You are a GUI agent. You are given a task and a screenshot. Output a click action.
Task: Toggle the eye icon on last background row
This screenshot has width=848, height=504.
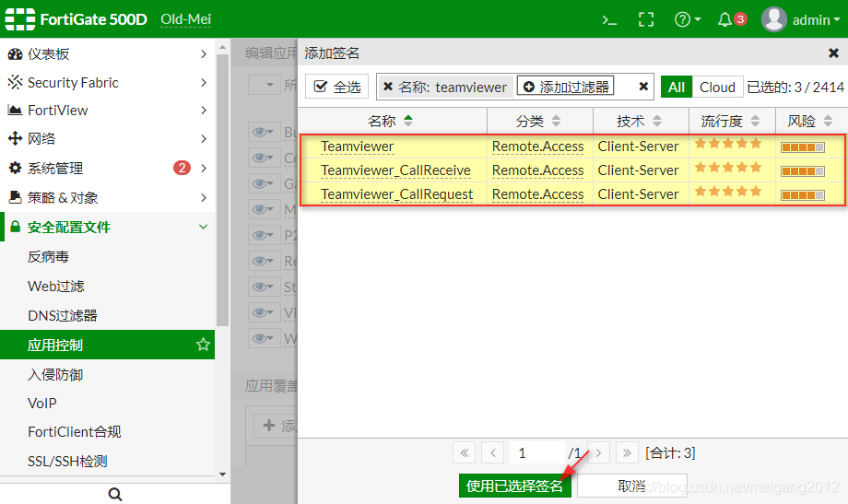point(264,338)
